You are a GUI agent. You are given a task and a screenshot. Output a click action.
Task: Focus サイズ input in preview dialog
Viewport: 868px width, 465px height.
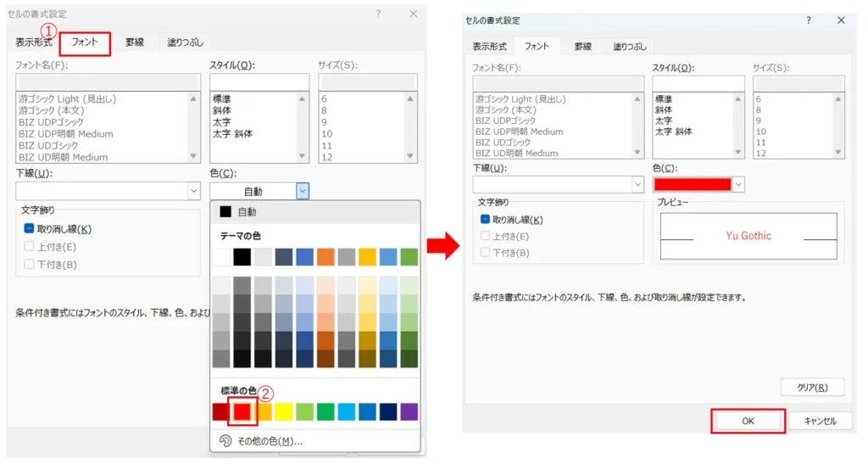click(x=798, y=84)
